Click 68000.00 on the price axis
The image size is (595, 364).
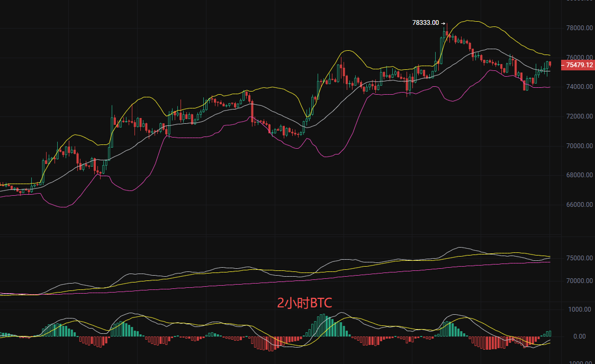[578, 175]
